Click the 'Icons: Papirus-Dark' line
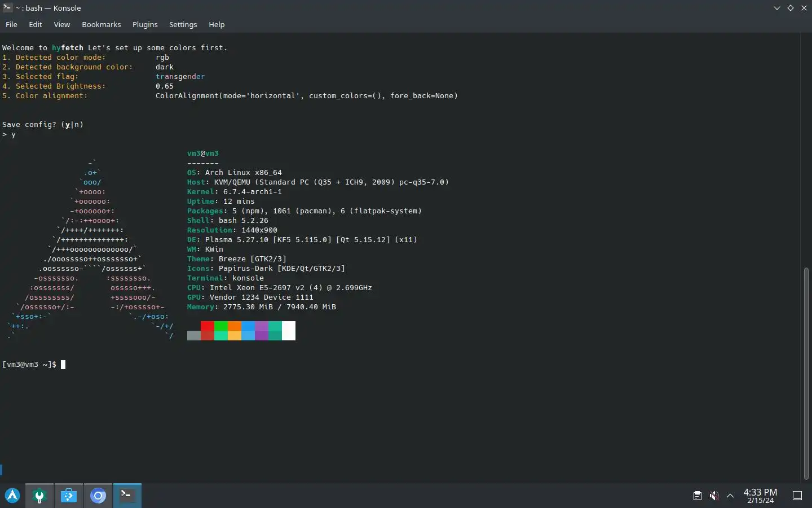 266,269
